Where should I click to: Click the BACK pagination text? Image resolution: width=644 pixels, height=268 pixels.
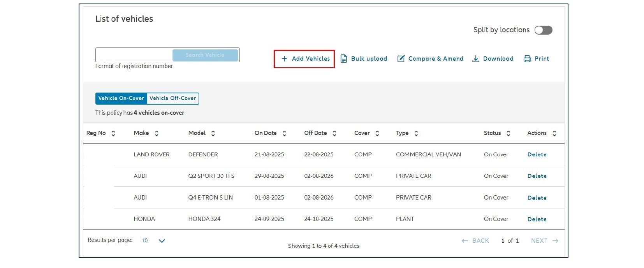pyautogui.click(x=480, y=241)
